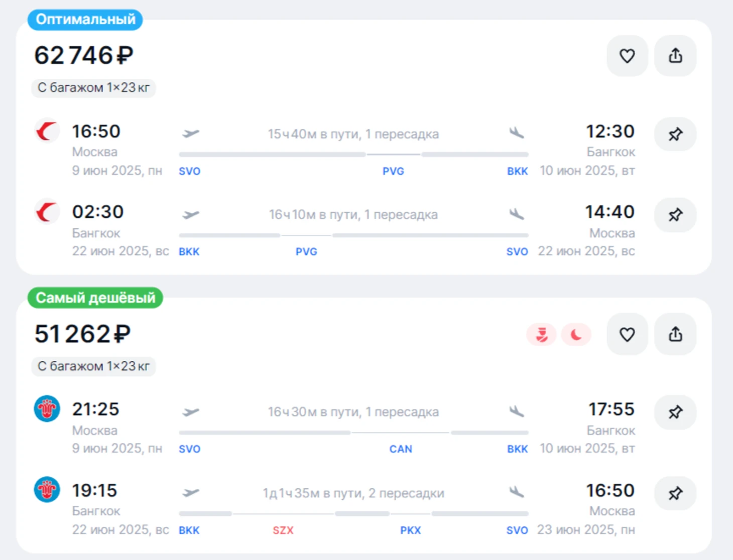This screenshot has width=733, height=560.
Task: Pin the 16:50 Moscow–Bangkok flight
Action: tap(675, 134)
